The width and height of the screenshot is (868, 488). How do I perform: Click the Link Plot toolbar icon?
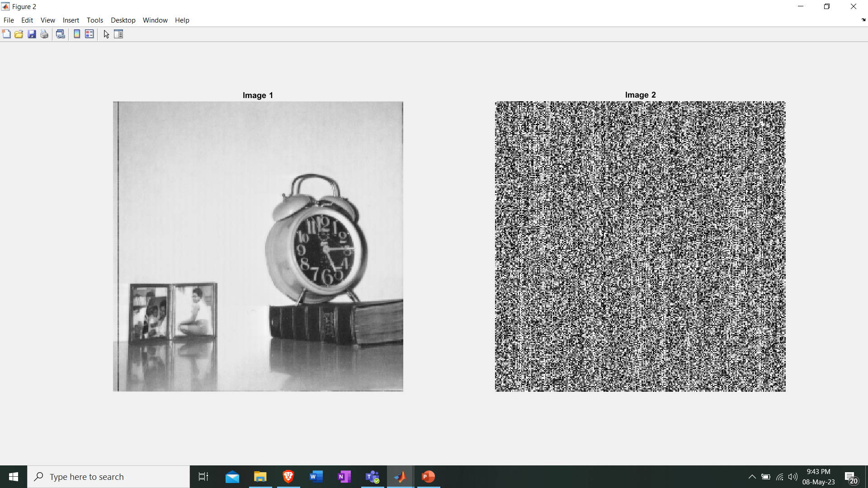[x=61, y=34]
